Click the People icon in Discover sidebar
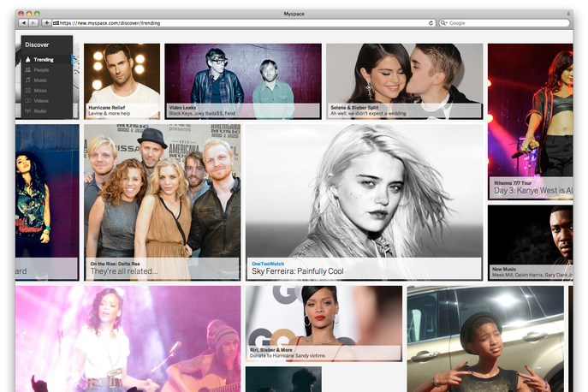The image size is (588, 392). coord(27,69)
